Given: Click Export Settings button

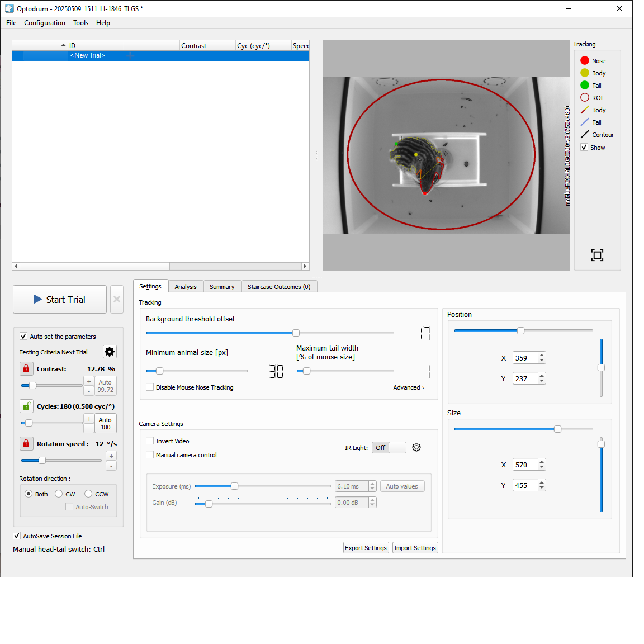Looking at the screenshot, I should click(x=366, y=547).
